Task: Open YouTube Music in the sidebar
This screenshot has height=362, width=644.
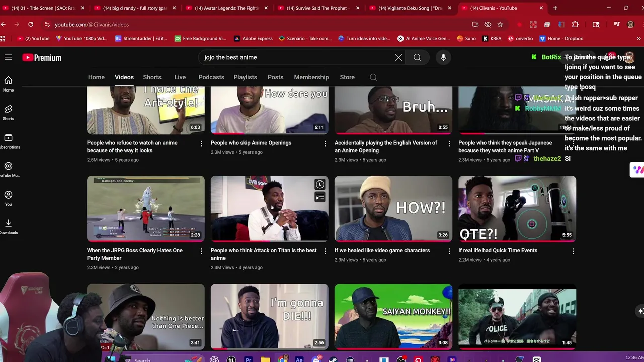Action: [x=8, y=170]
